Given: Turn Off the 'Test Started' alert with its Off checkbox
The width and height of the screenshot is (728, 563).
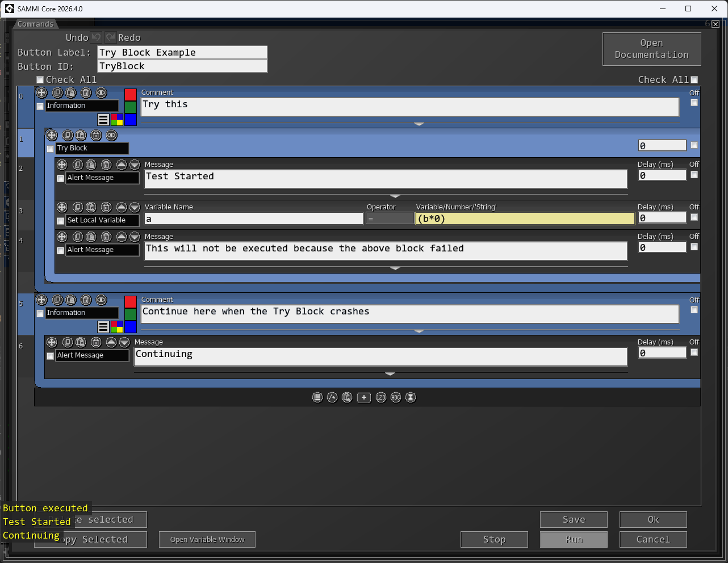Looking at the screenshot, I should (694, 175).
